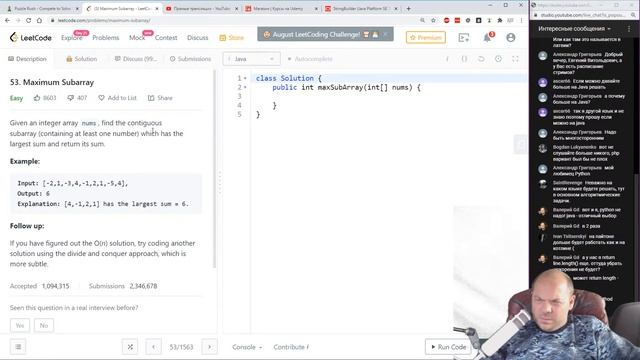Open the Mock menu item
Image resolution: width=640 pixels, height=360 pixels.
coord(137,38)
